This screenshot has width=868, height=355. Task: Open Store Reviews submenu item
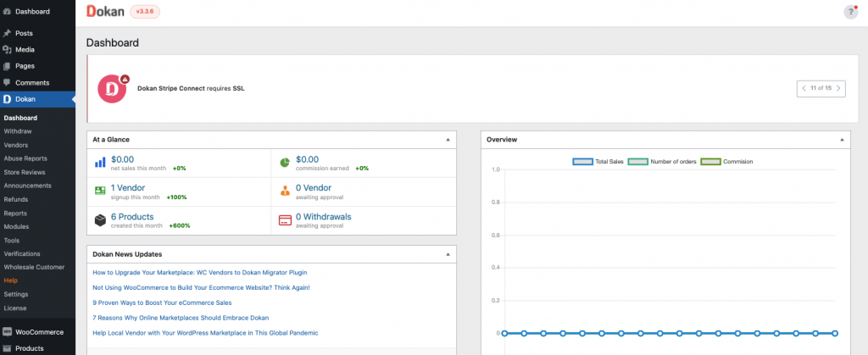click(x=25, y=172)
